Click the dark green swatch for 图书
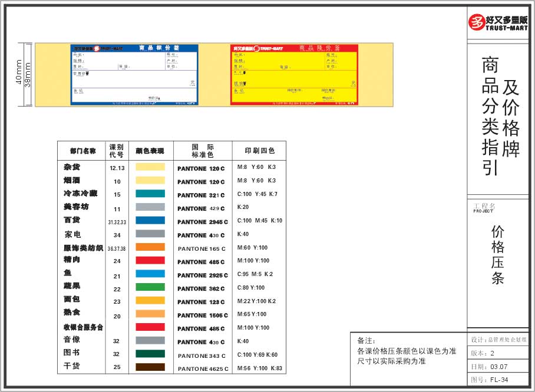Screen dimensions: 535x392 click(x=150, y=354)
